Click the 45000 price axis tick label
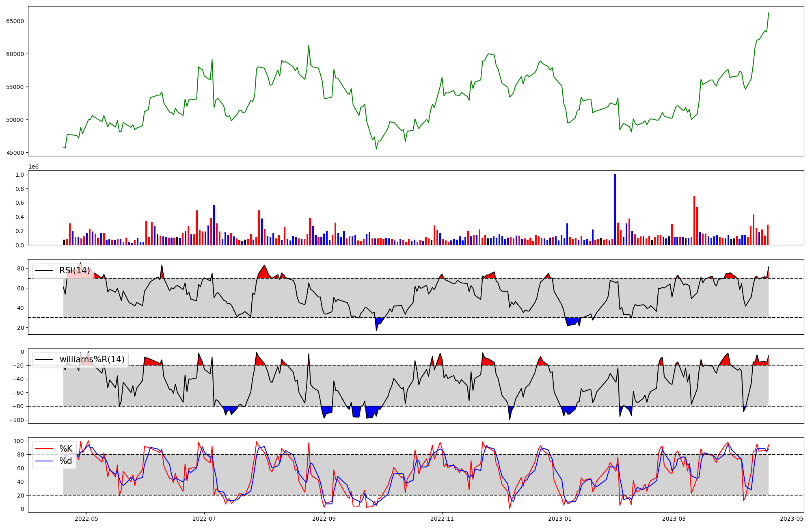The image size is (812, 528). coord(15,153)
